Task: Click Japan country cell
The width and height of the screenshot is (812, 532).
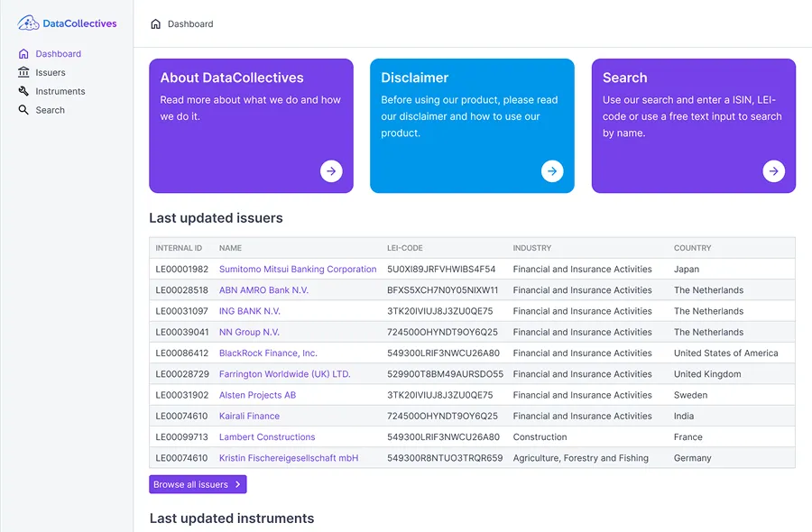Action: click(x=687, y=269)
